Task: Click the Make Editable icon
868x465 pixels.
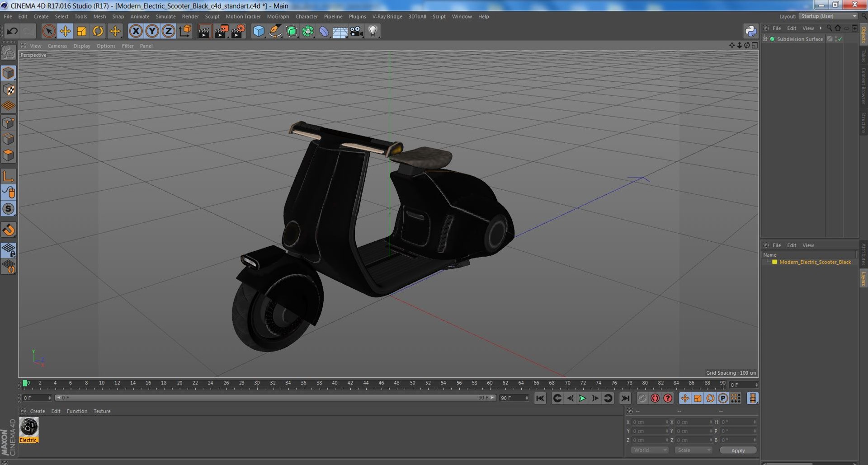Action: [8, 53]
